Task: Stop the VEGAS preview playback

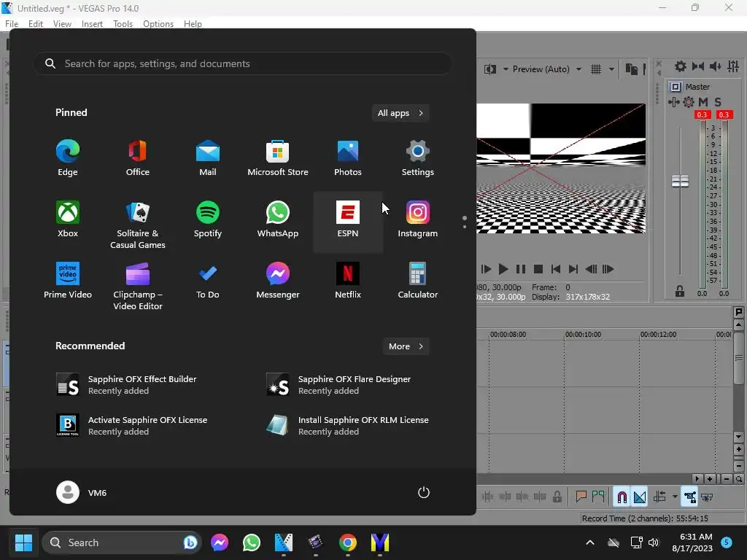Action: (x=538, y=269)
